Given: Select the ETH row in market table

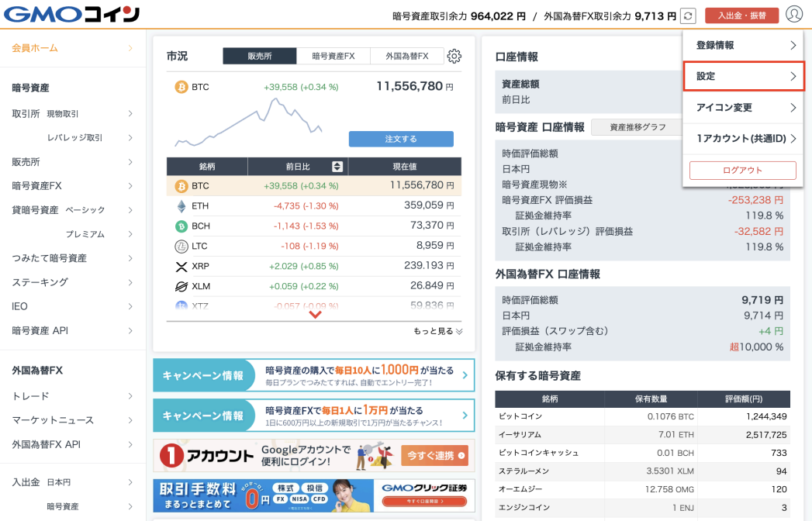Looking at the screenshot, I should click(x=314, y=206).
